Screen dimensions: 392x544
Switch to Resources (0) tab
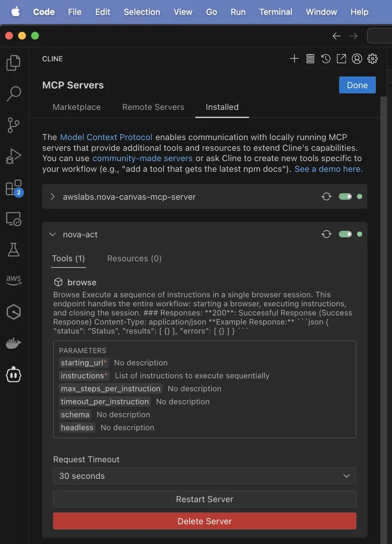tap(134, 259)
